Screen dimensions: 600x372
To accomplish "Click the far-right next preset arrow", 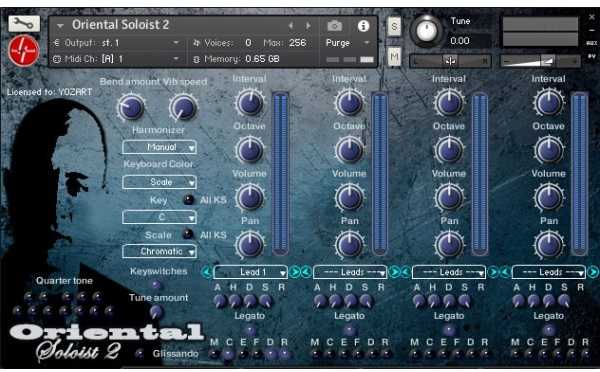I will (593, 272).
